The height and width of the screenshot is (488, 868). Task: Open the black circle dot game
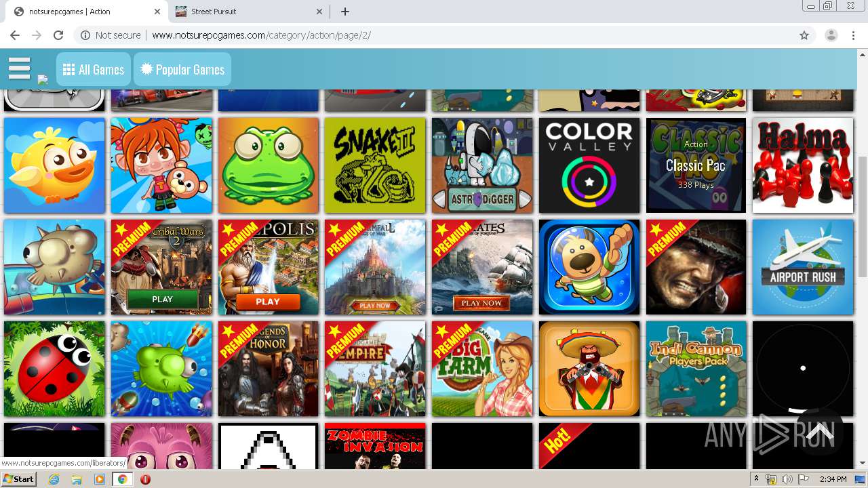(x=803, y=369)
